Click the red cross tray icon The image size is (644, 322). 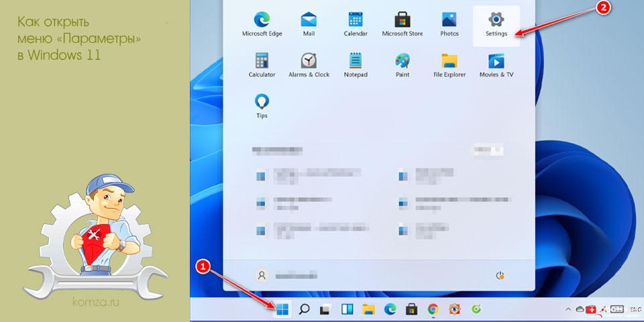[590, 309]
